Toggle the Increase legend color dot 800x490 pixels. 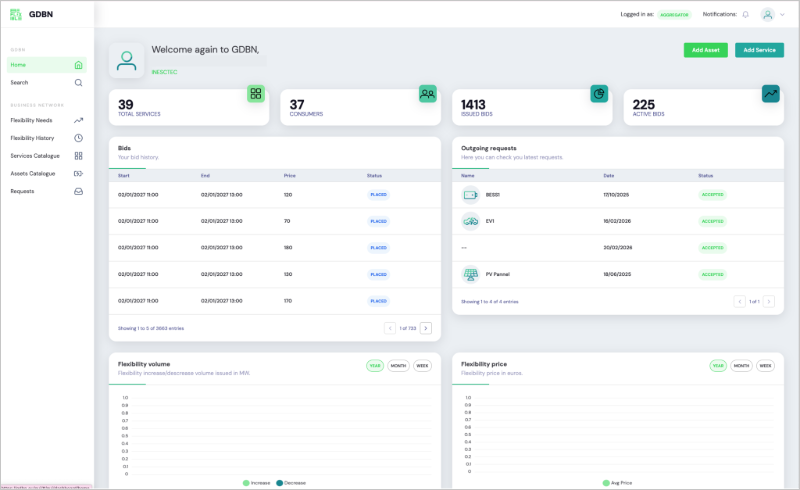pos(246,482)
